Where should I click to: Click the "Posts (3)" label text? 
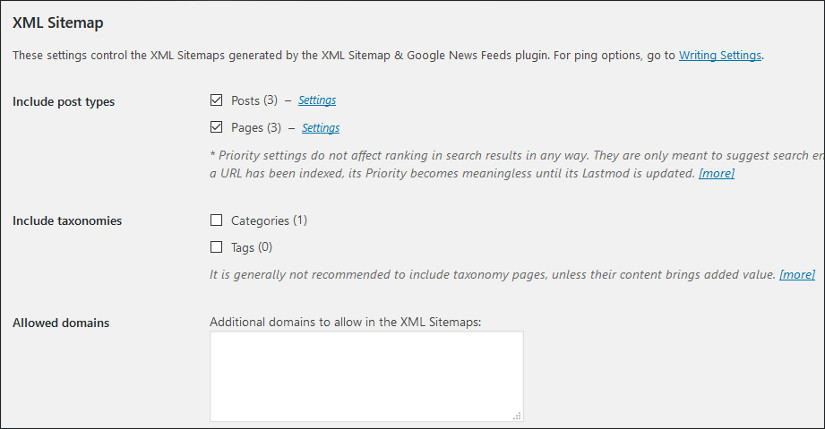coord(254,101)
